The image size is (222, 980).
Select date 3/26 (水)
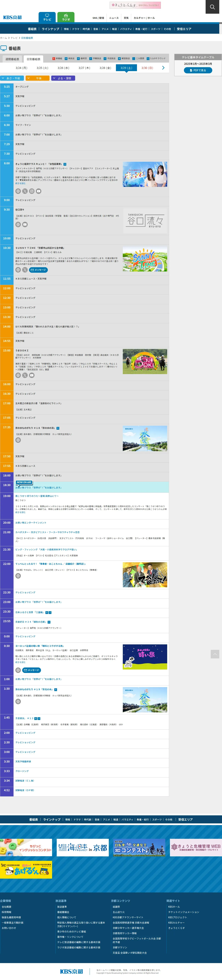[x=64, y=68]
